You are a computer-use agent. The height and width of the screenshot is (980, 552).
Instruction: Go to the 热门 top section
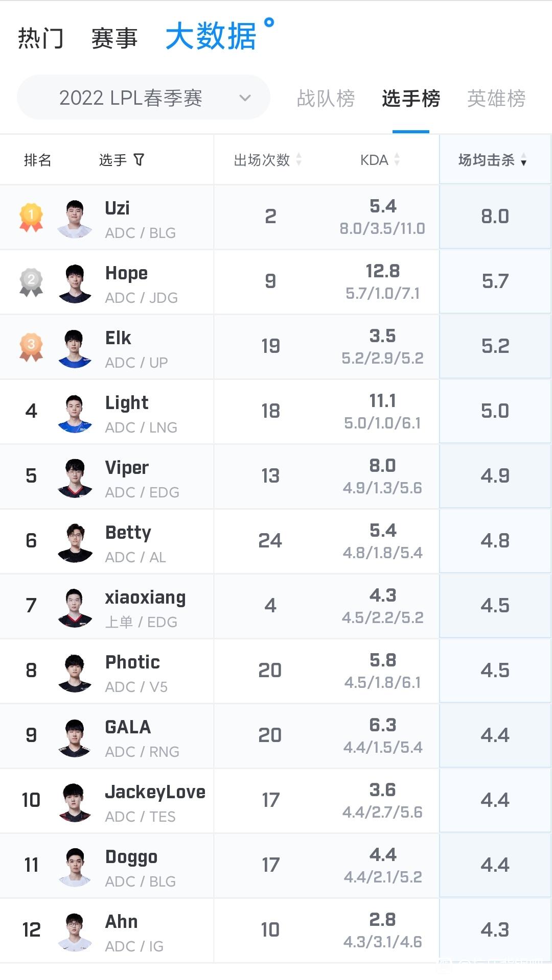pos(41,38)
